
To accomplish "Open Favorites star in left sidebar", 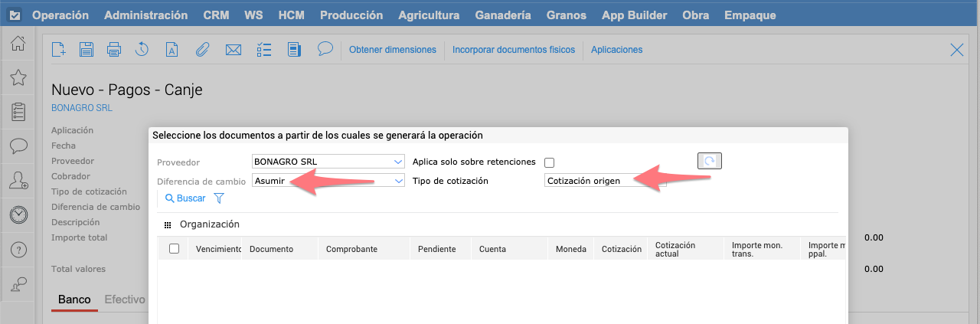I will point(18,77).
